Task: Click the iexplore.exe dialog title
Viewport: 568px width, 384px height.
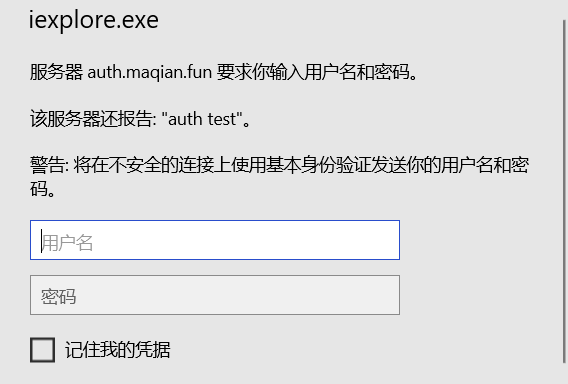Action: coord(94,20)
